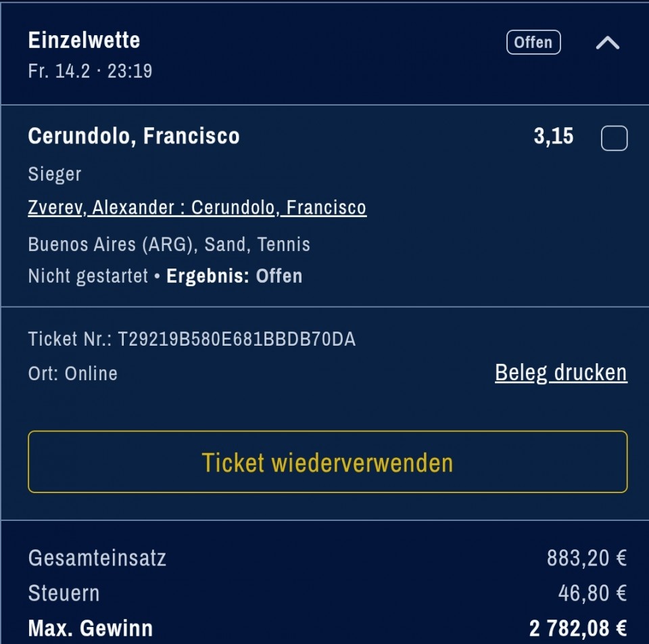649x644 pixels.
Task: Click the Steuern amount 46,80 €
Action: 592,593
